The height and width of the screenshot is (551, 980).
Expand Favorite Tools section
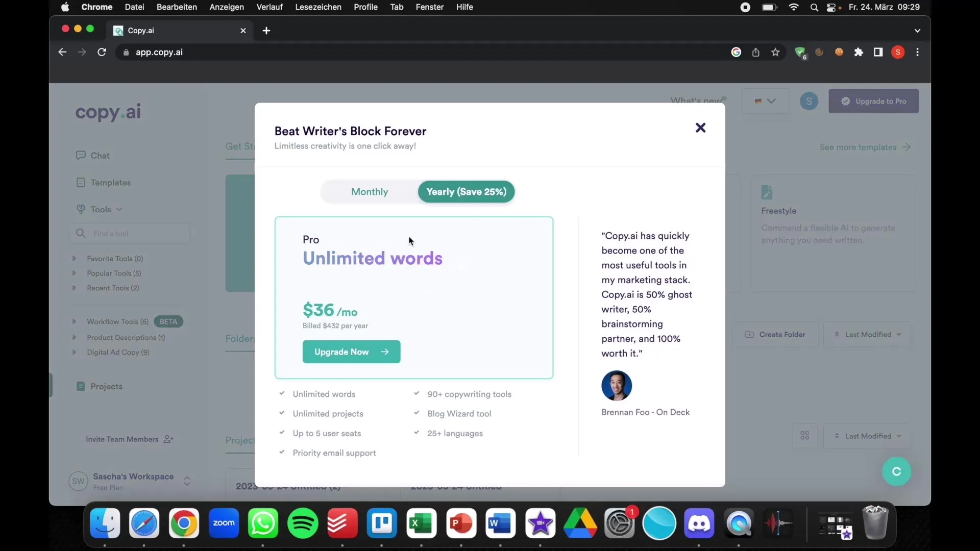coord(74,258)
